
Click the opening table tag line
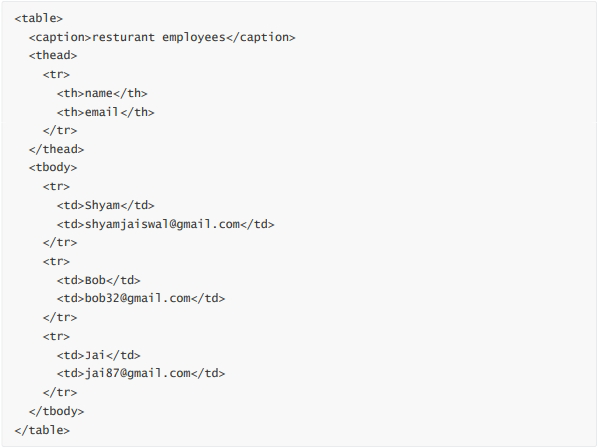pos(39,18)
